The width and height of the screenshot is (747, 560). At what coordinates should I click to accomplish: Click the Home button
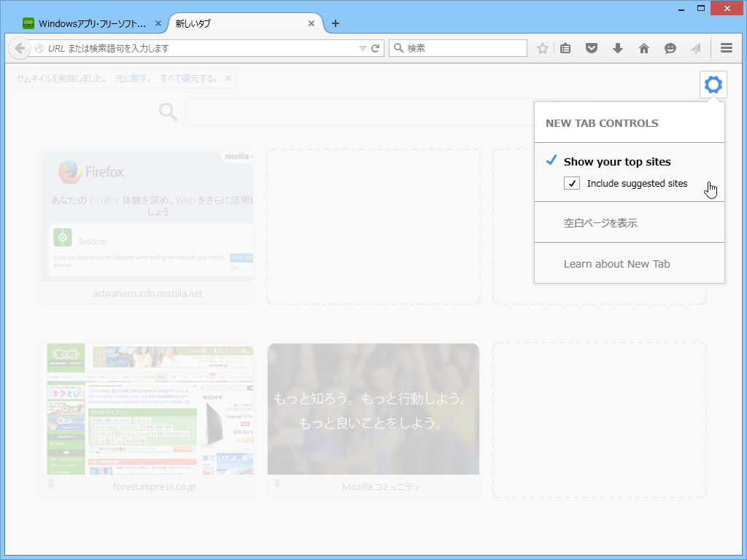click(644, 48)
